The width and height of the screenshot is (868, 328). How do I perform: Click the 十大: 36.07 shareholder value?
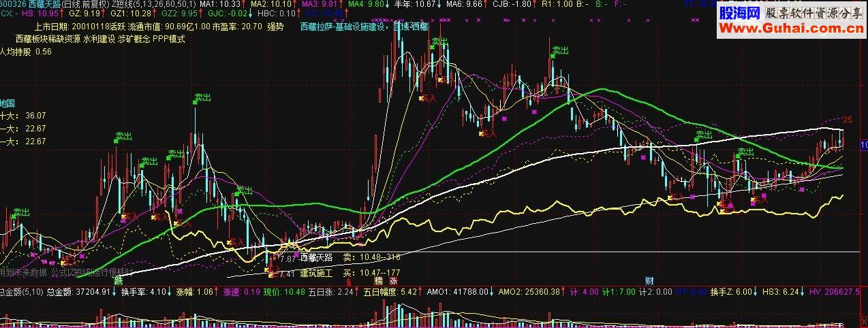pos(24,116)
